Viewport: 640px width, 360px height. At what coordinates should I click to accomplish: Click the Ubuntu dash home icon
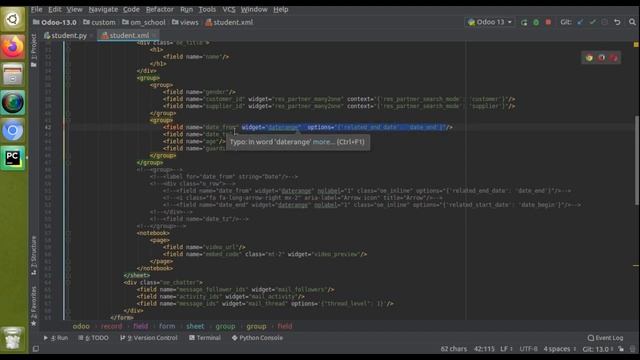coord(13,19)
